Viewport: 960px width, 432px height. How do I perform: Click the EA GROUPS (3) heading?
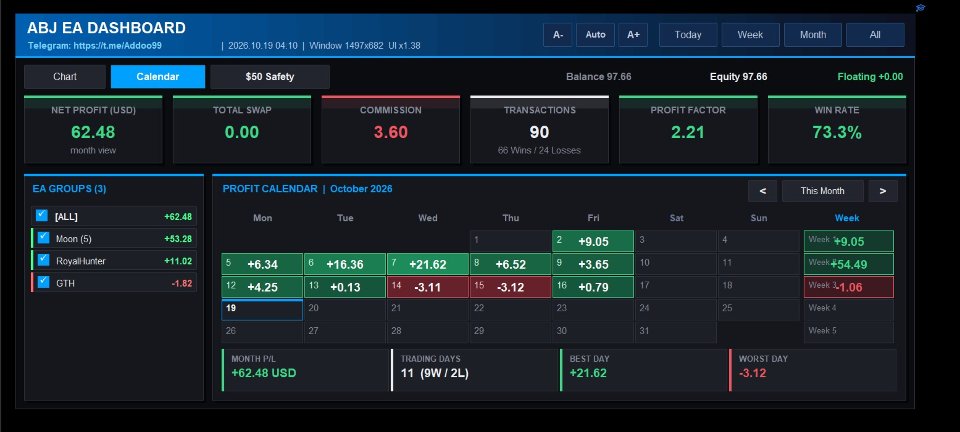click(69, 188)
